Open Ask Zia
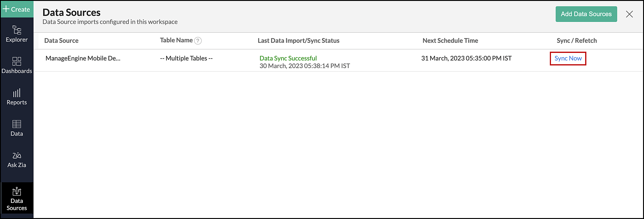644x219 pixels. coord(17,159)
